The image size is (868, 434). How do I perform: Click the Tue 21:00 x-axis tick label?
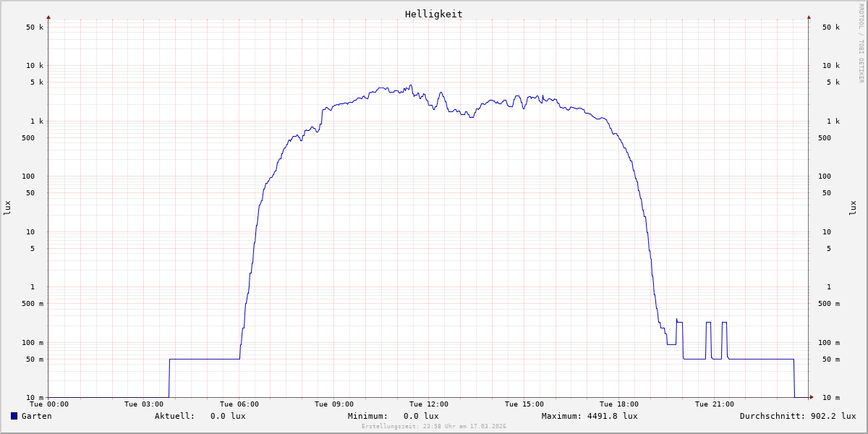point(714,404)
